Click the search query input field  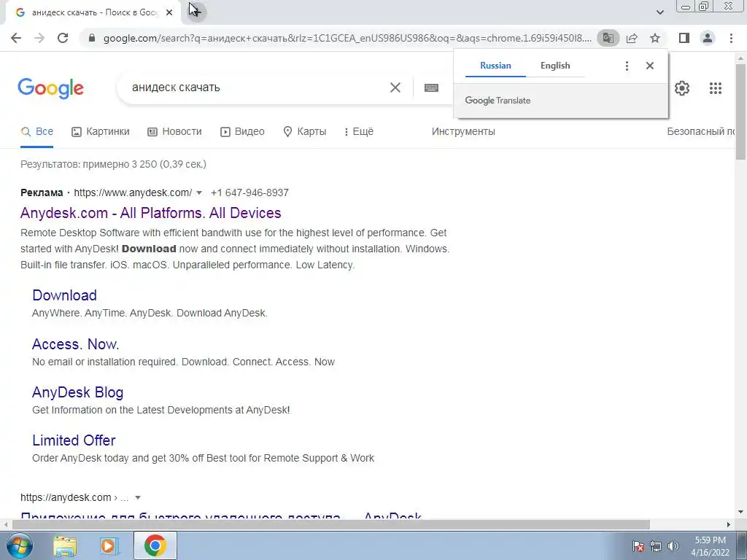click(x=256, y=87)
